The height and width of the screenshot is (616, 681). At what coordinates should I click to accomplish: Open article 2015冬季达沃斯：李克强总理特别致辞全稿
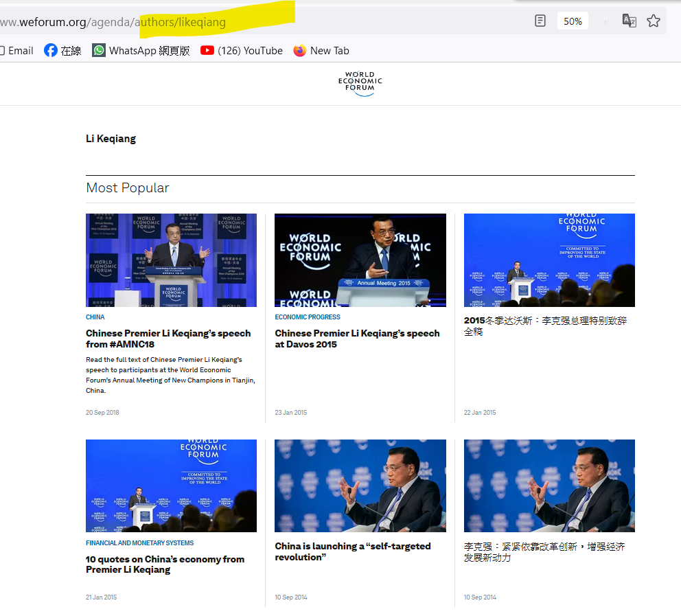(545, 326)
